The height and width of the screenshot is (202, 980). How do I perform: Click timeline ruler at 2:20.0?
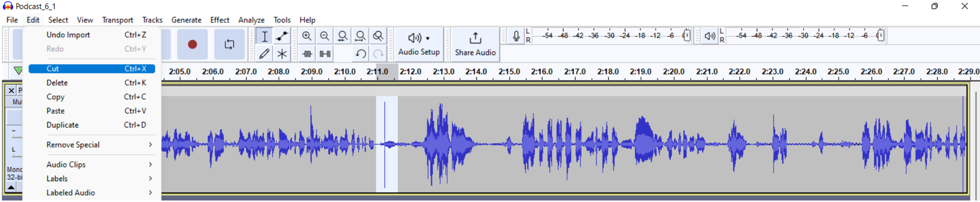pos(673,72)
